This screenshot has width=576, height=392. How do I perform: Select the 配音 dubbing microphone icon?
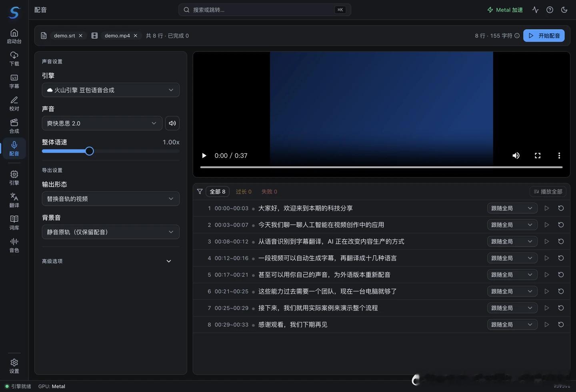click(x=14, y=148)
